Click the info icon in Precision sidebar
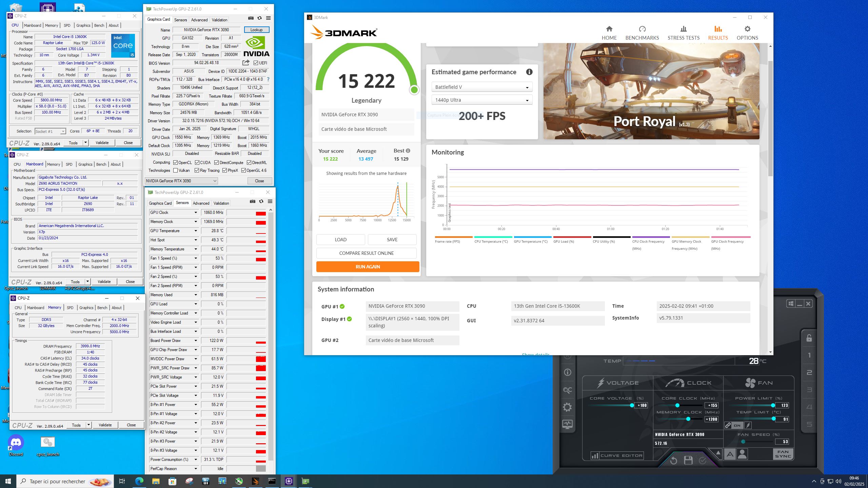Viewport: 868px width, 488px height. 567,372
